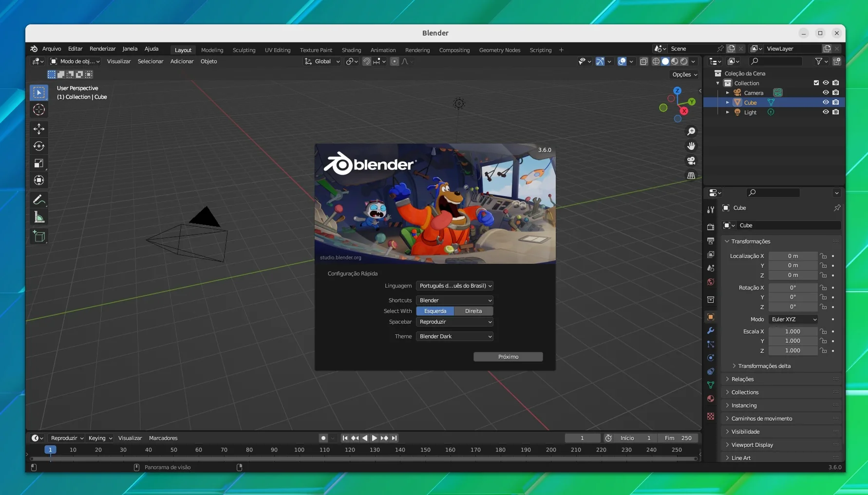Choose Direita for Select With

point(473,311)
